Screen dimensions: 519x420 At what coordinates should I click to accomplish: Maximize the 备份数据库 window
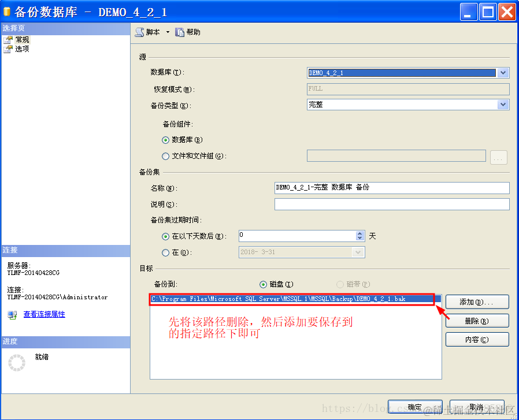pyautogui.click(x=488, y=12)
